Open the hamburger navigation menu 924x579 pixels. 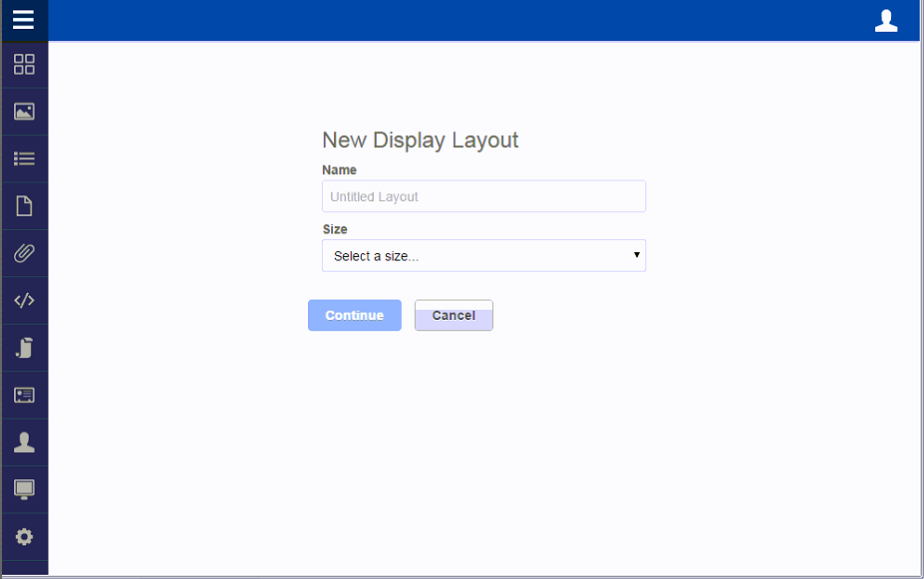[x=24, y=20]
